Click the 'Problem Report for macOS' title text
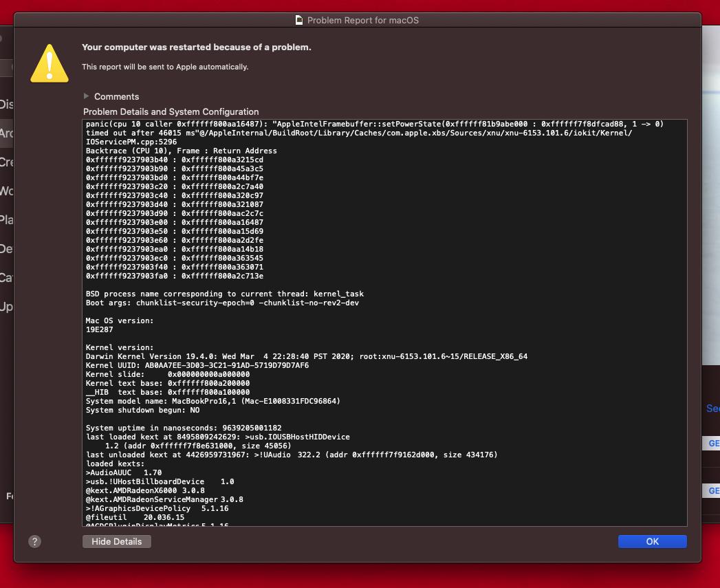Screen dimensions: 720x588 (x=363, y=20)
